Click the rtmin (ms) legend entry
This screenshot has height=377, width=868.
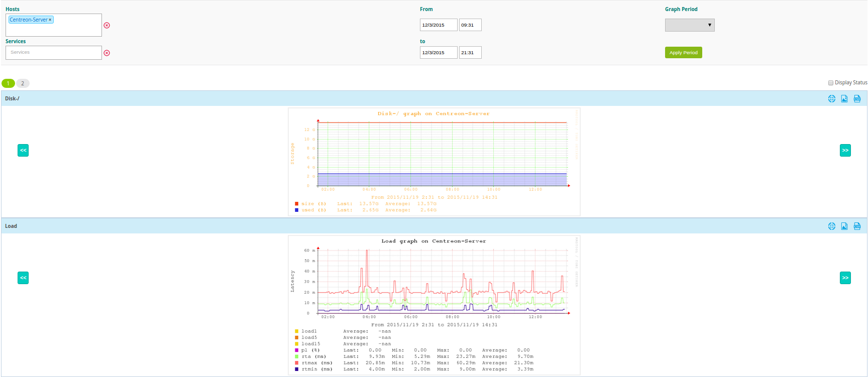pos(316,369)
